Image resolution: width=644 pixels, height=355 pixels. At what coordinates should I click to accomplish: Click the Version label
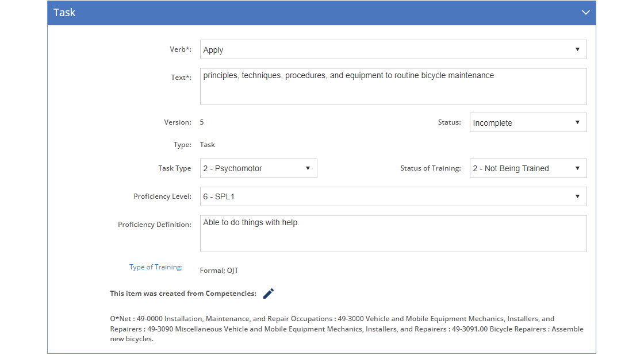[178, 122]
